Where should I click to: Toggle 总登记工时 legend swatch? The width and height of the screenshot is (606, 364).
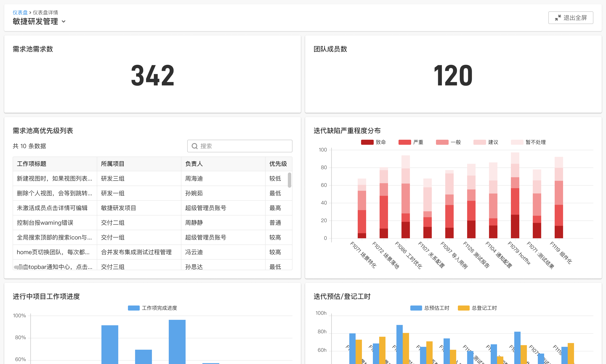click(x=464, y=308)
